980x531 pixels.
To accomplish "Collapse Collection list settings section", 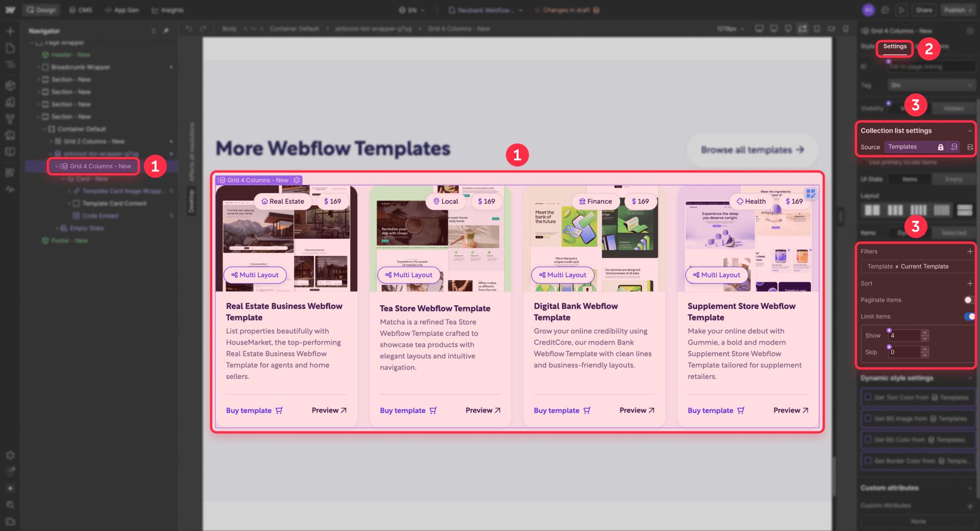I will 970,131.
